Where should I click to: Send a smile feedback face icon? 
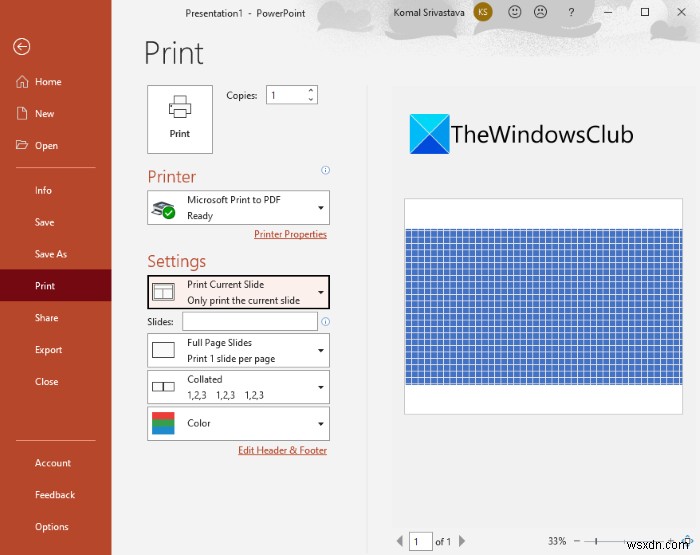515,12
